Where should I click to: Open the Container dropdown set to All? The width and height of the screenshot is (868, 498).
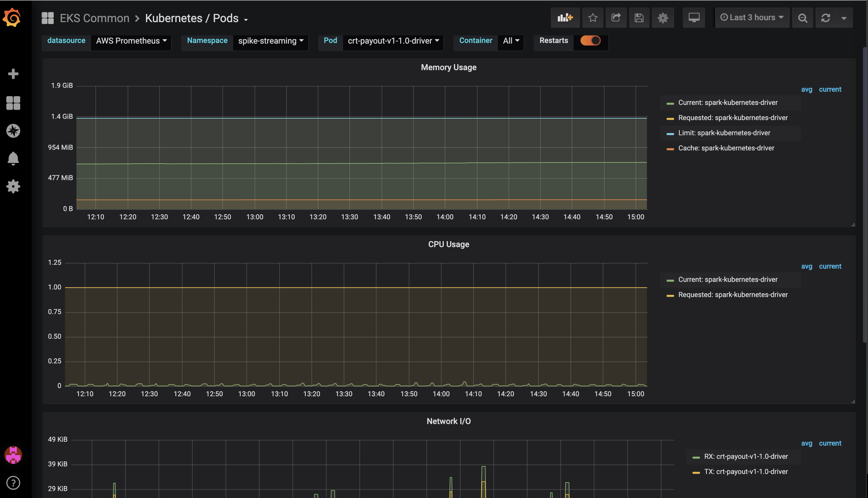[x=510, y=40]
